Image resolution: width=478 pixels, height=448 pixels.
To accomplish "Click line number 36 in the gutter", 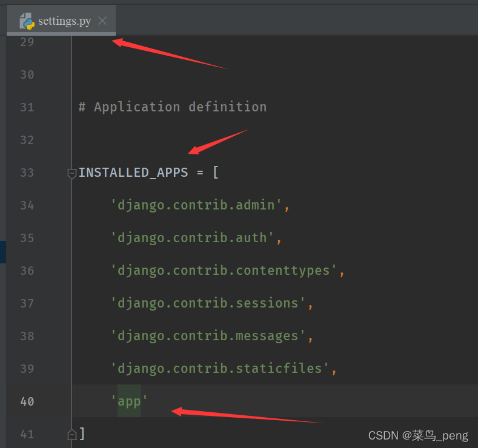I will [27, 271].
